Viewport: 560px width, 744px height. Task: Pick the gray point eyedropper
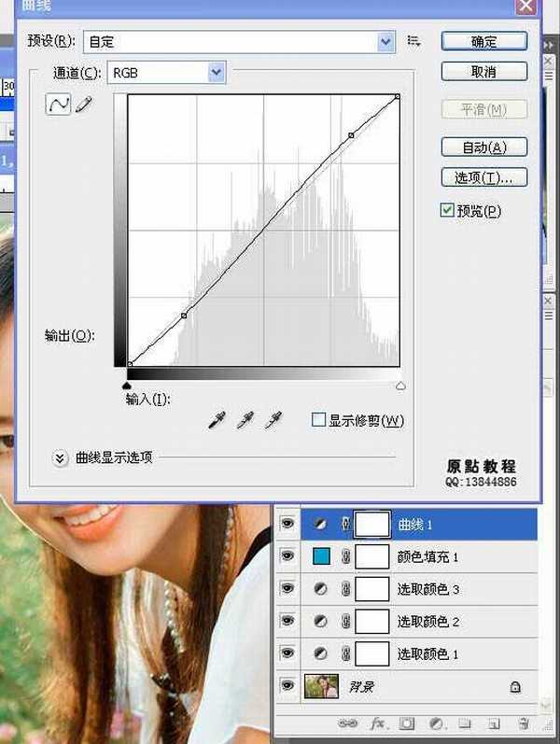[245, 422]
